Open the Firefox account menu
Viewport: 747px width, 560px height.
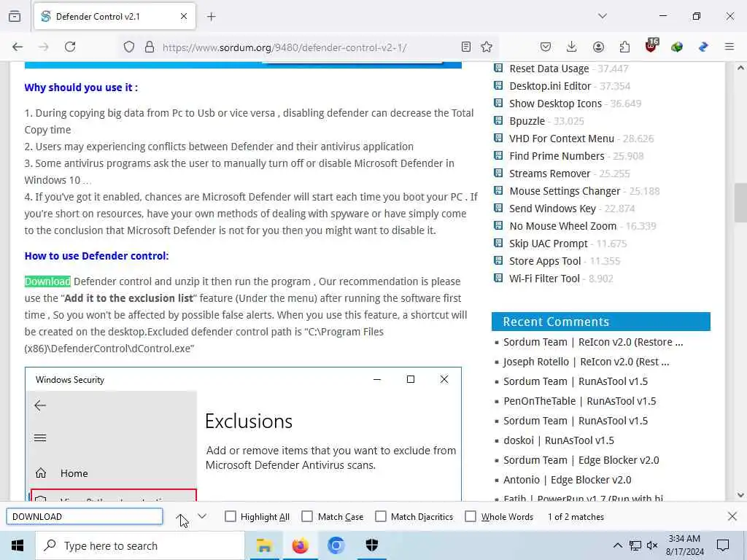[x=598, y=47]
